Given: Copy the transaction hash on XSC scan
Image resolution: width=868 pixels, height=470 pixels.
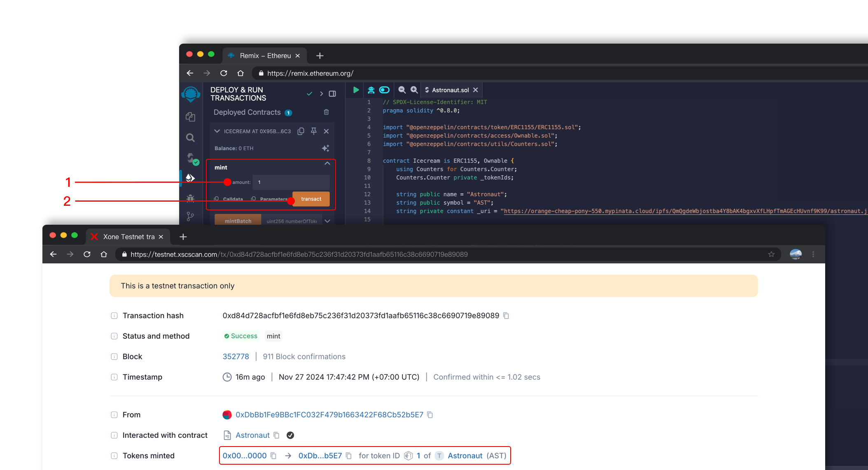Looking at the screenshot, I should (x=506, y=316).
